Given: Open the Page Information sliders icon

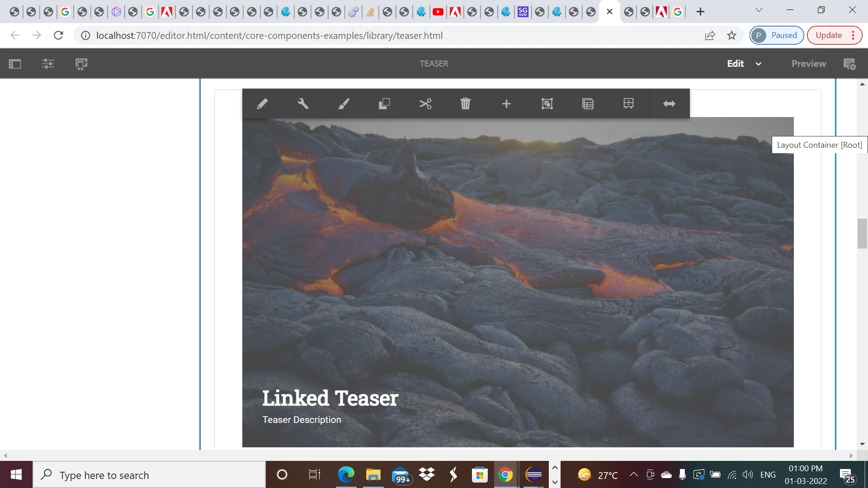Looking at the screenshot, I should click(48, 64).
